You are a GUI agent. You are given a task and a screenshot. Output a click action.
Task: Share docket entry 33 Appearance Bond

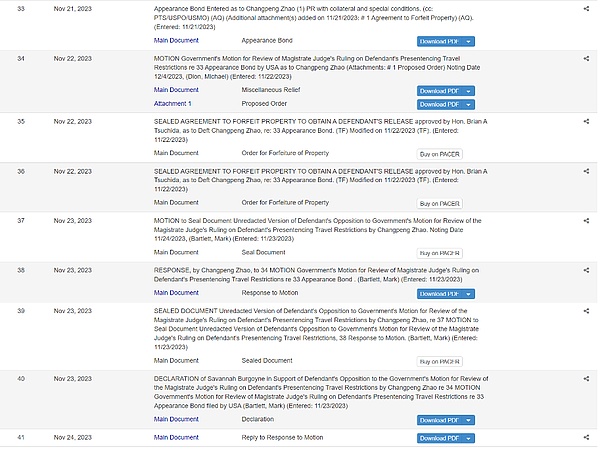(x=586, y=7)
